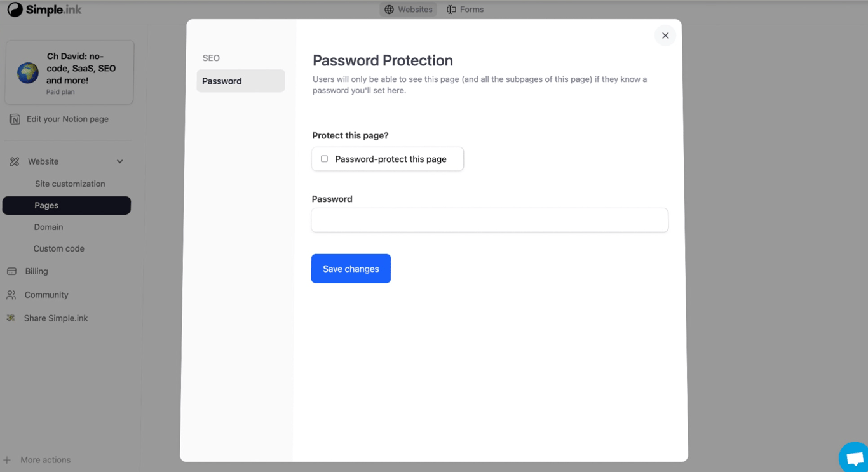The image size is (868, 472).
Task: Select the Domain sidebar entry
Action: (48, 227)
